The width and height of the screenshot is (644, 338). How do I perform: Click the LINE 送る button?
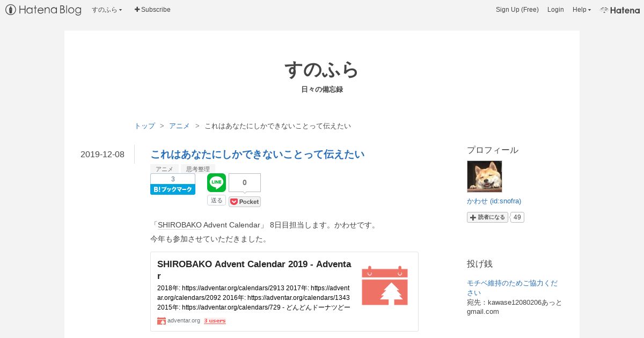(x=217, y=200)
